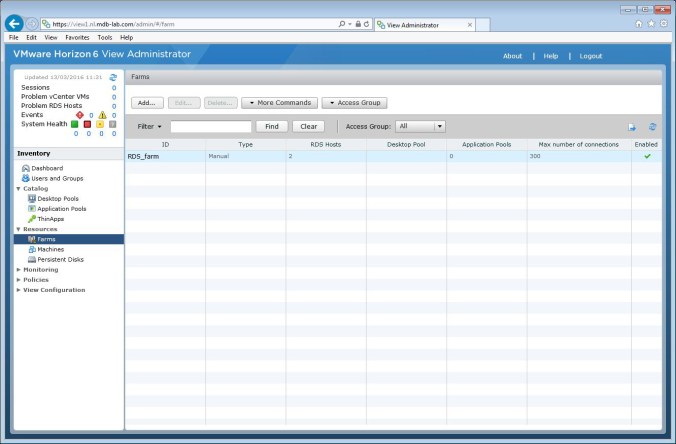The image size is (676, 444).
Task: Click the browser back arrow button
Action: click(x=14, y=22)
